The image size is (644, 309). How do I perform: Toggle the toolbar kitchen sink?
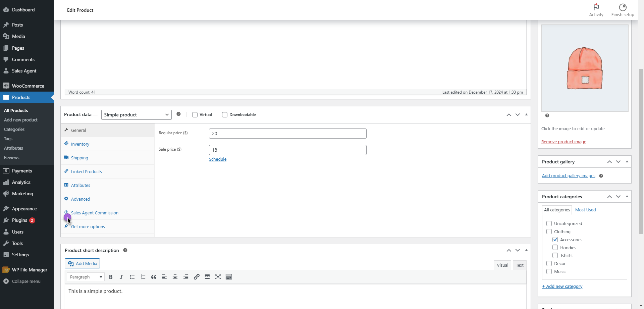click(229, 277)
